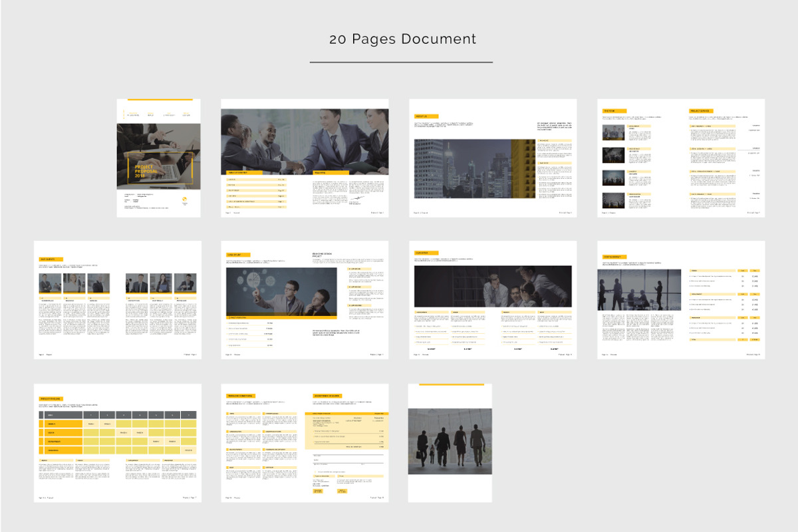Viewport: 798px width, 532px height.
Task: Open the spread with four stacked team photos
Action: 681,158
